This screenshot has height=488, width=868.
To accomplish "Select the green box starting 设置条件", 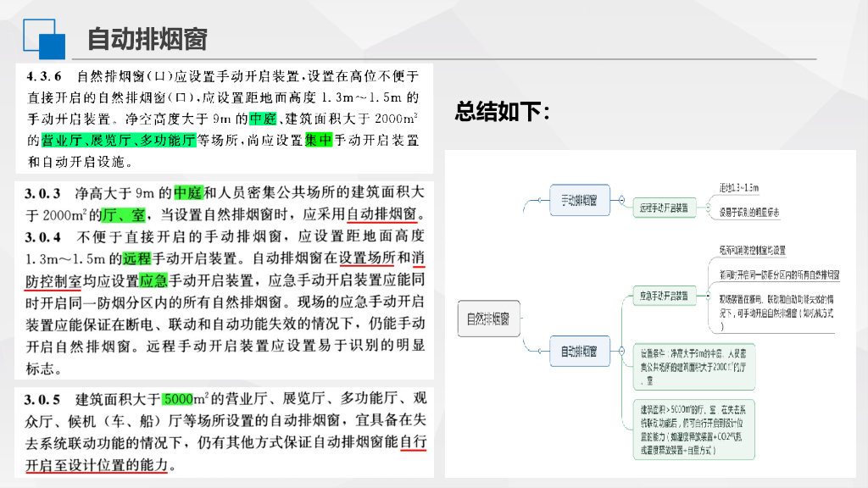I will click(x=694, y=367).
